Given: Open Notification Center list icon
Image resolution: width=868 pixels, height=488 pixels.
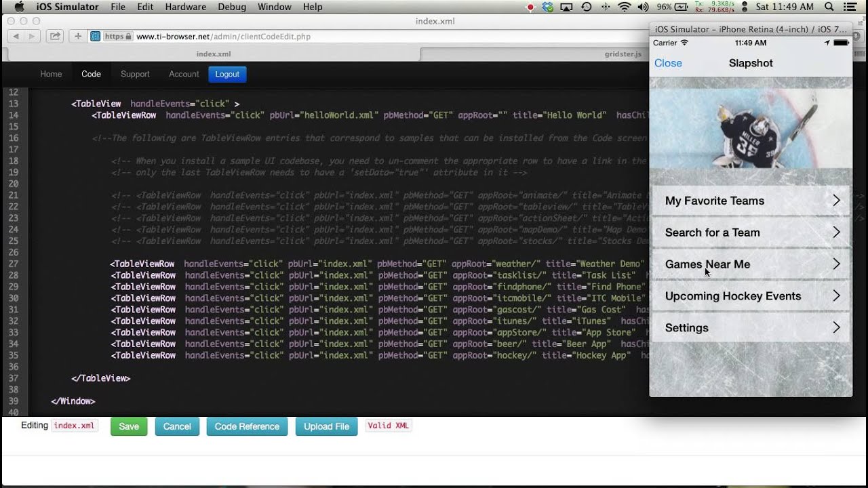Looking at the screenshot, I should [x=849, y=7].
